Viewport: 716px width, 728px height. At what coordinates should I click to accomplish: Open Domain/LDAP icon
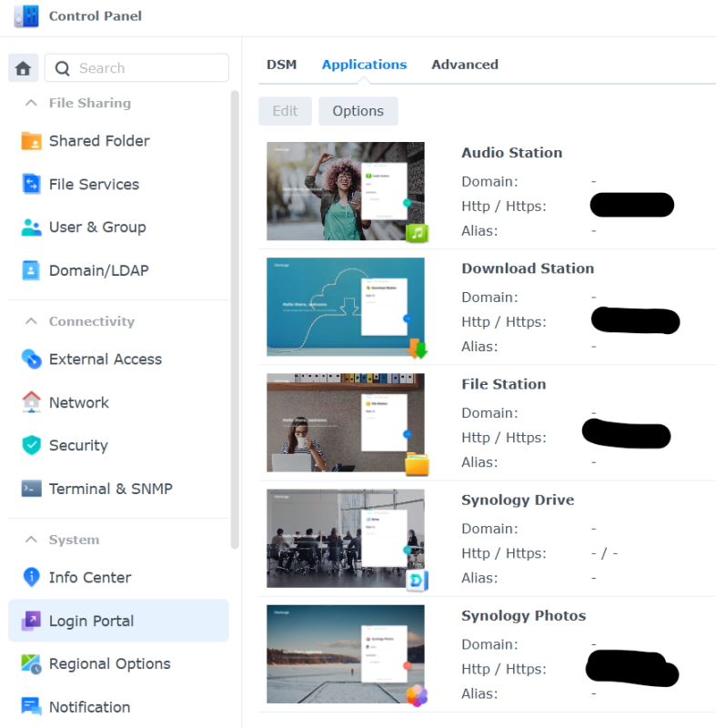(x=31, y=270)
